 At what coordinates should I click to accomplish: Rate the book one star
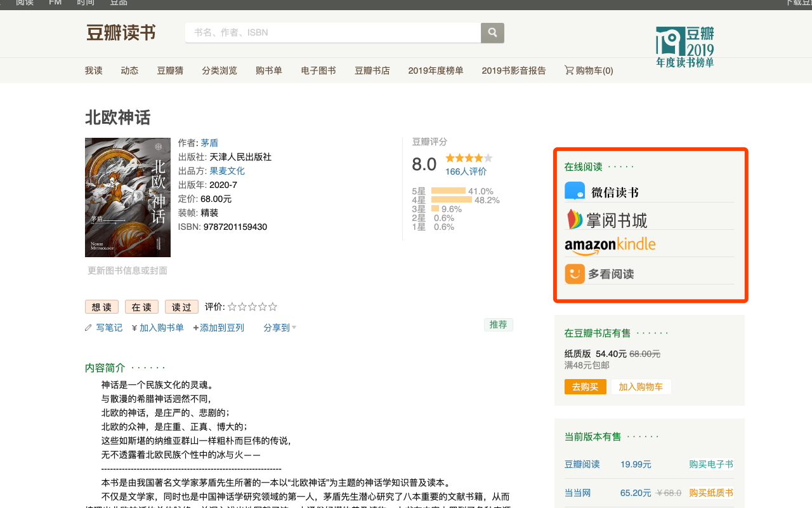click(x=232, y=307)
